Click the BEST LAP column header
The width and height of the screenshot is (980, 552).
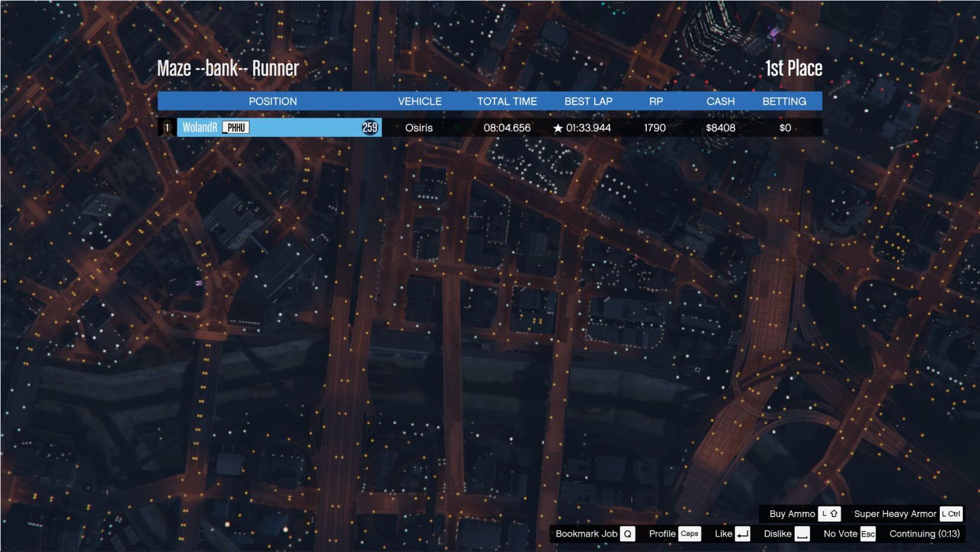[588, 101]
